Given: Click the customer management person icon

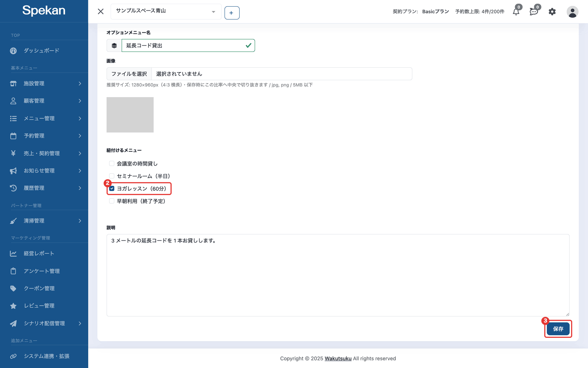Looking at the screenshot, I should (x=13, y=101).
